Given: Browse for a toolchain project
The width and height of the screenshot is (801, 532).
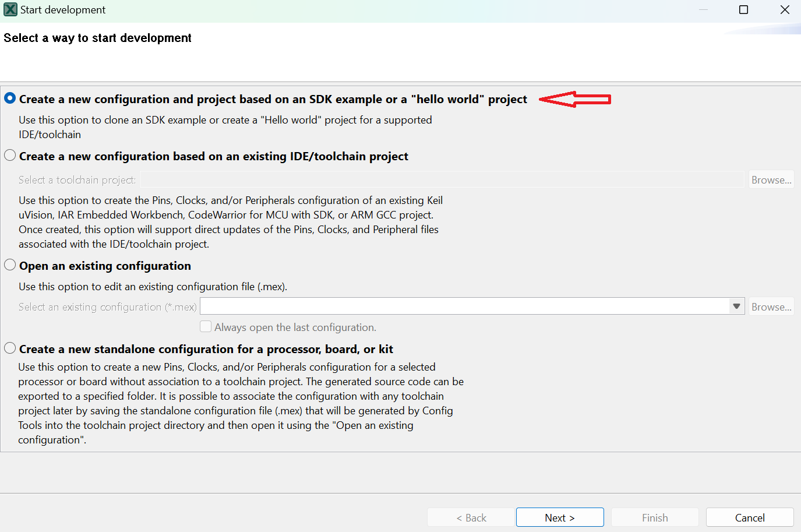Looking at the screenshot, I should tap(771, 179).
